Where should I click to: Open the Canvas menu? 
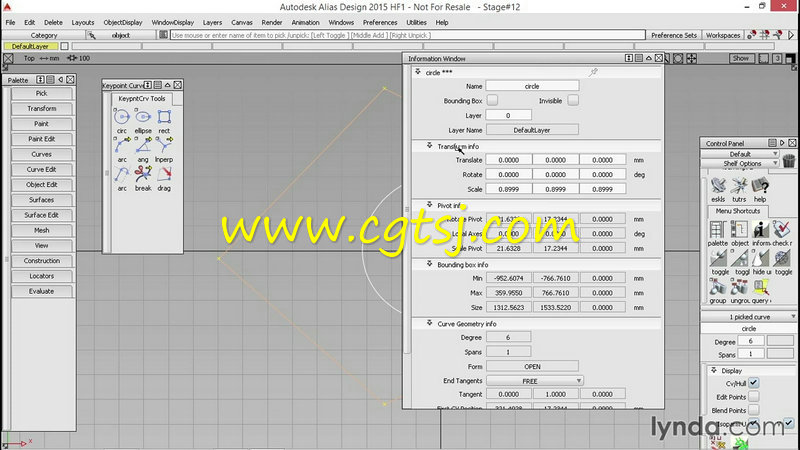click(x=242, y=22)
